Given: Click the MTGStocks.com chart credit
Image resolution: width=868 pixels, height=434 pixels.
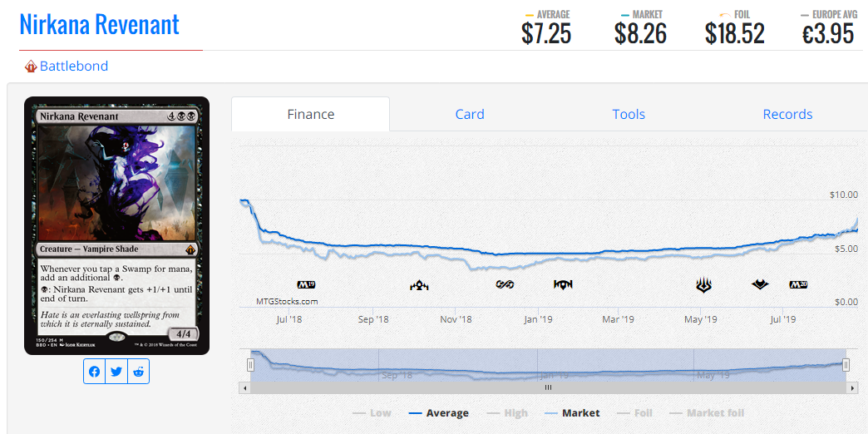Looking at the screenshot, I should click(287, 302).
